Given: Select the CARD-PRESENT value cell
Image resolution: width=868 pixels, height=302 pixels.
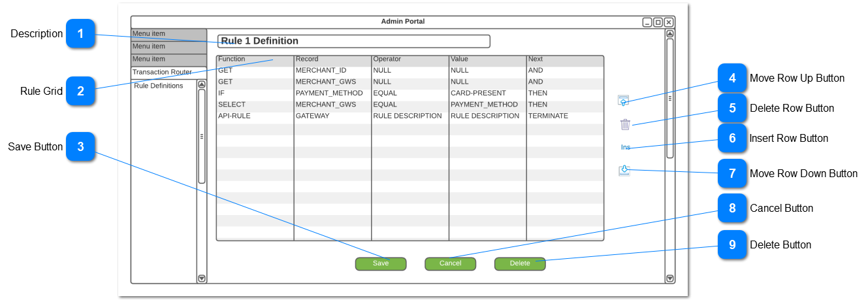Looking at the screenshot, I should coord(478,93).
